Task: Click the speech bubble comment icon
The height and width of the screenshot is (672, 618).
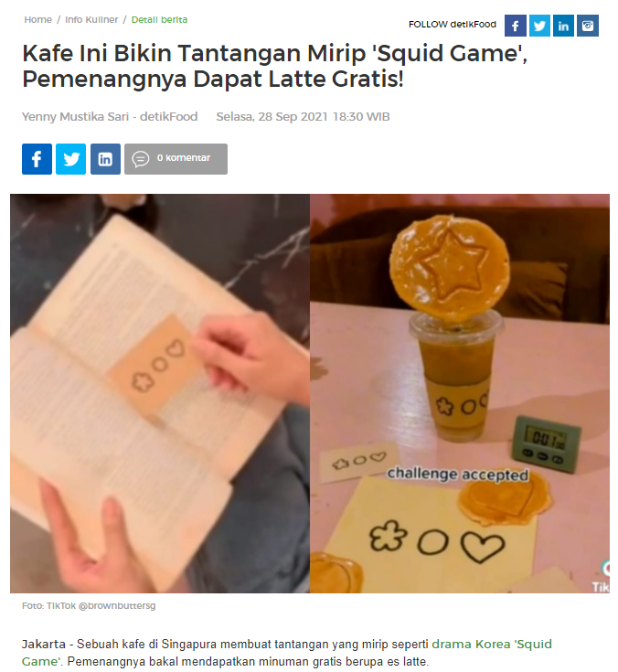Action: click(x=140, y=159)
